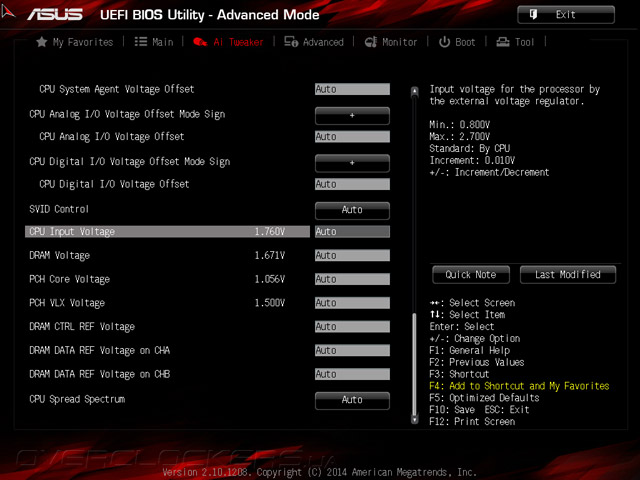Open CPU Spread Spectrum Auto dropdown

click(352, 400)
